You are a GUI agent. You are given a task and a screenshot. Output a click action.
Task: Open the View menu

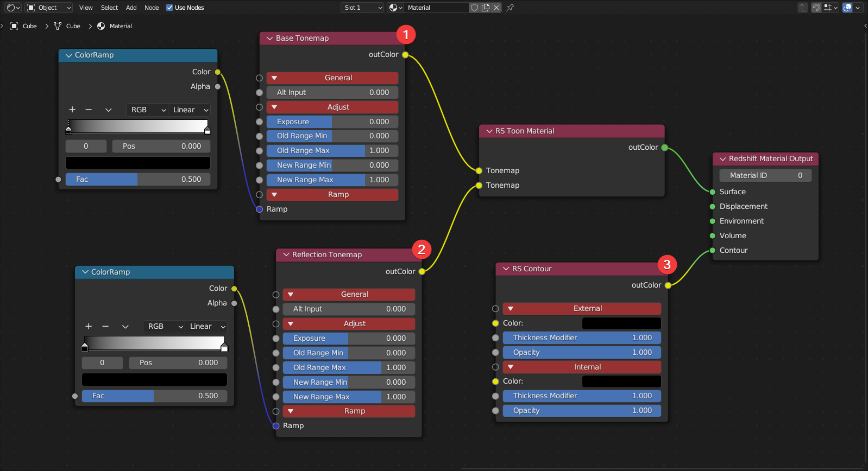(x=86, y=8)
